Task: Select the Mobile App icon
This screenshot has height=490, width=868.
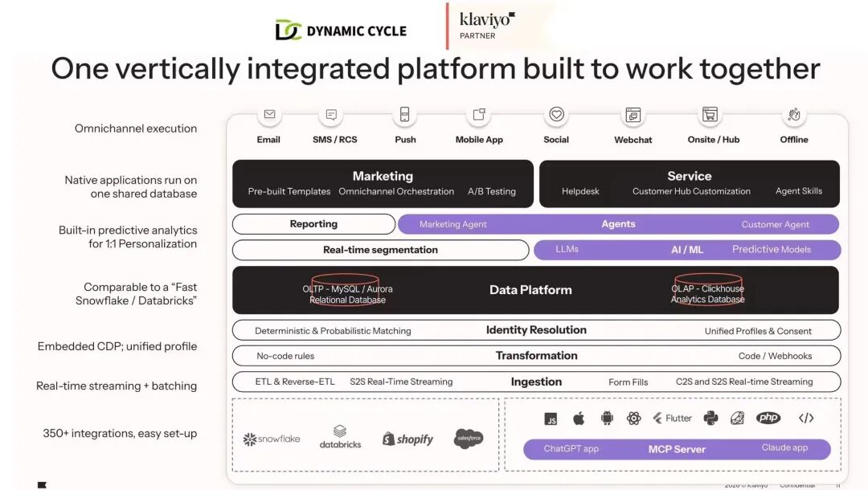Action: [x=479, y=115]
